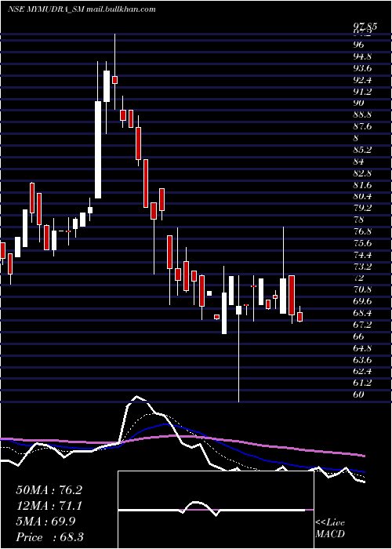Screen dimensions: 392x549
Task: Click the 75.6 price axis label
Action: (362, 243)
